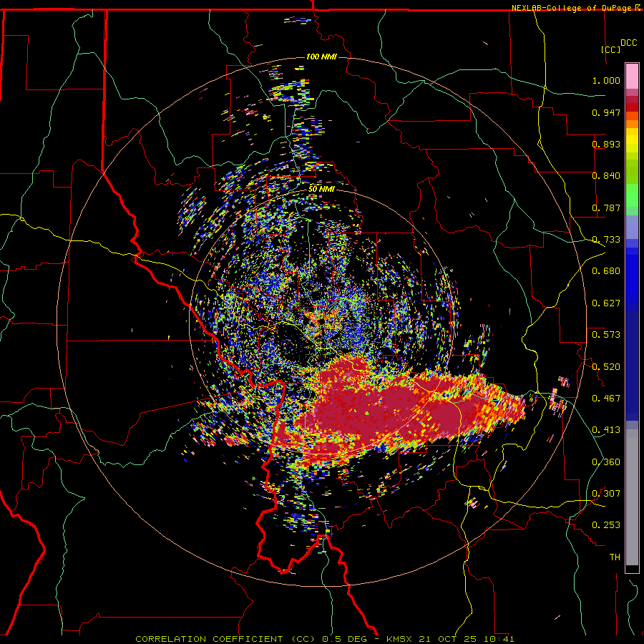
Task: Click the DCC label above the legend
Action: point(628,43)
